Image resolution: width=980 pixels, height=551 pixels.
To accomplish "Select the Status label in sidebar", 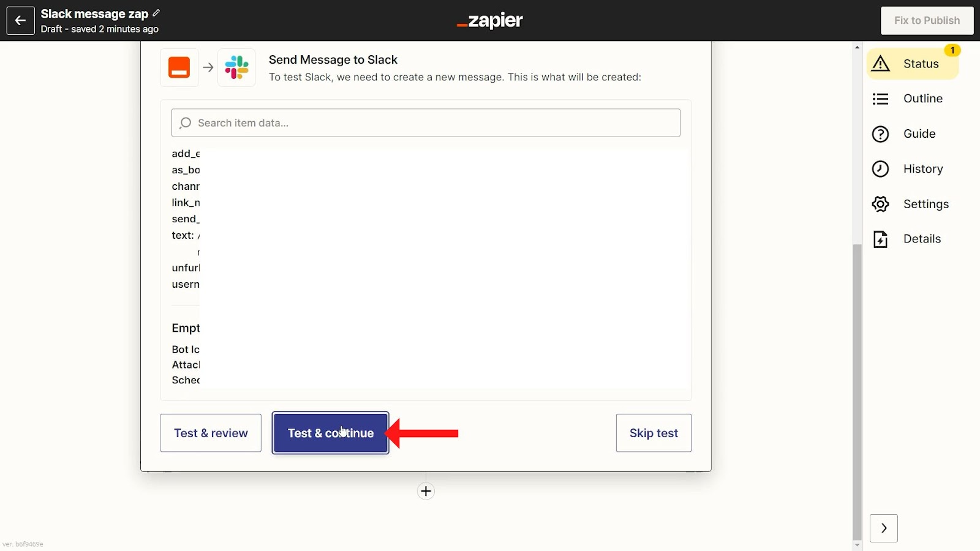I will (921, 64).
